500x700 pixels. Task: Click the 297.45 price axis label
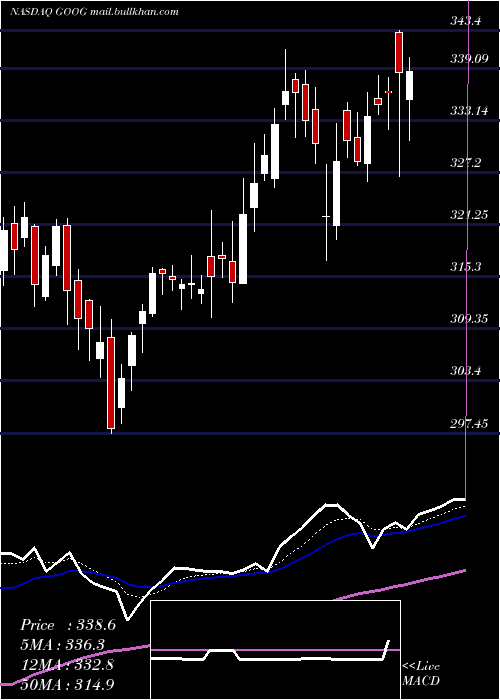469,423
